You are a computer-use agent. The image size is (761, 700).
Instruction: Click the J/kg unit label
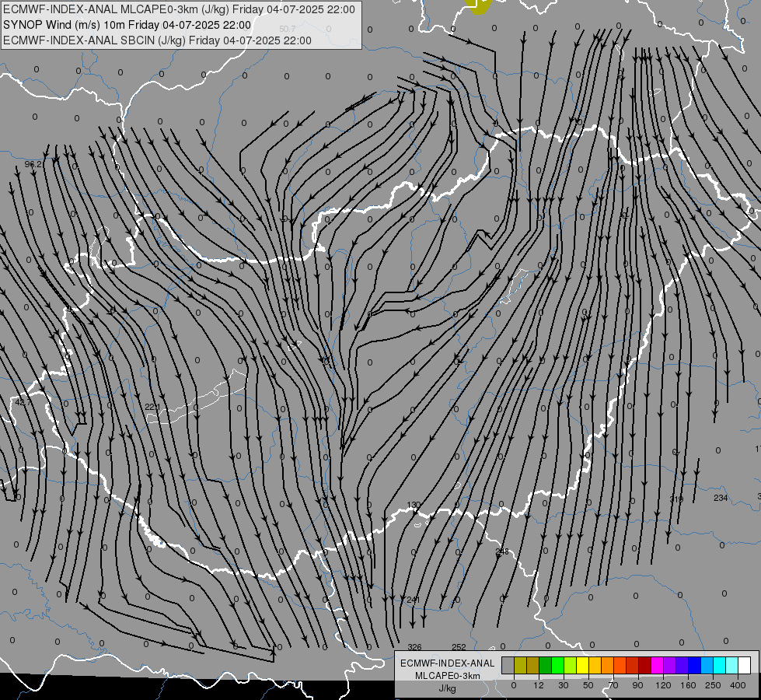pyautogui.click(x=448, y=688)
